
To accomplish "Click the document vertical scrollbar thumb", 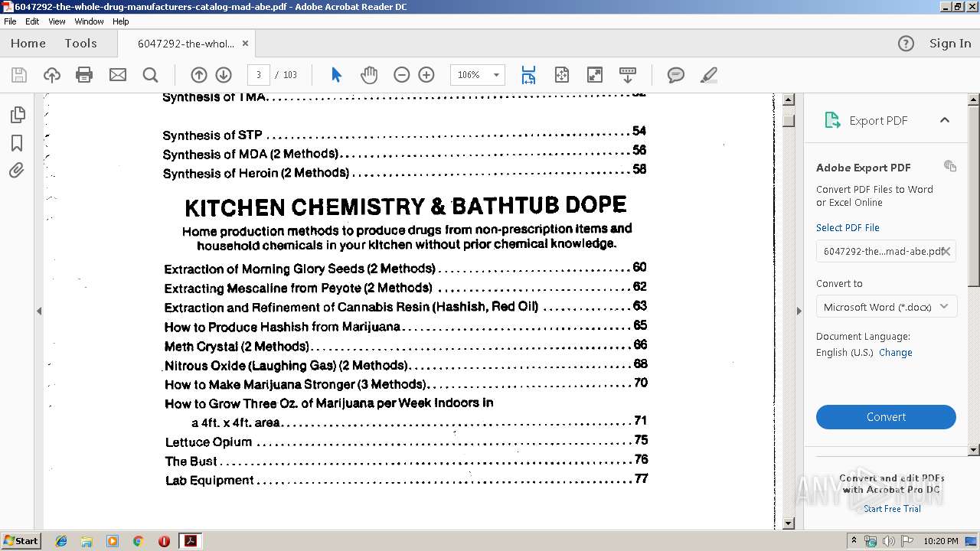I will pos(789,121).
